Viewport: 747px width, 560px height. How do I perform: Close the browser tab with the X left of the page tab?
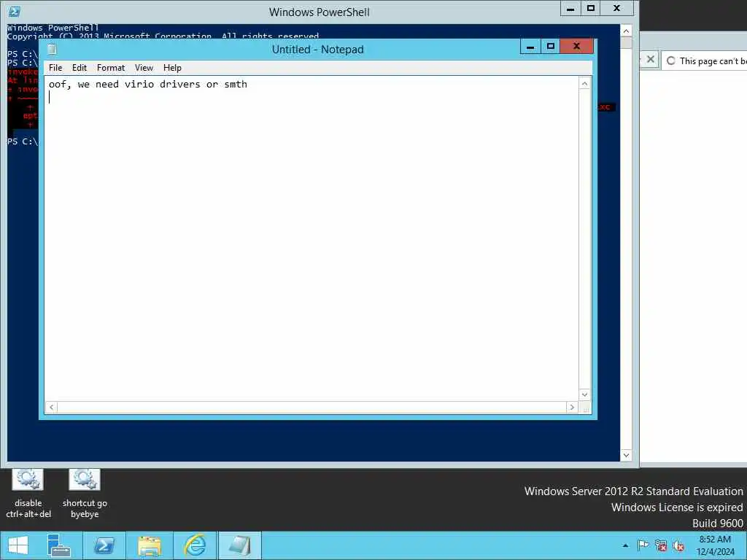(x=650, y=60)
